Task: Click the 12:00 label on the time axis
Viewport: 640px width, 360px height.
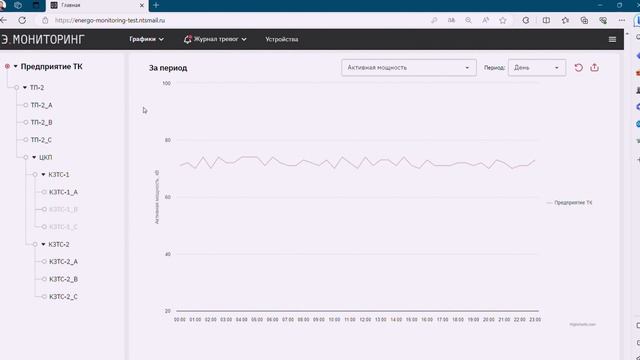Action: [365, 320]
